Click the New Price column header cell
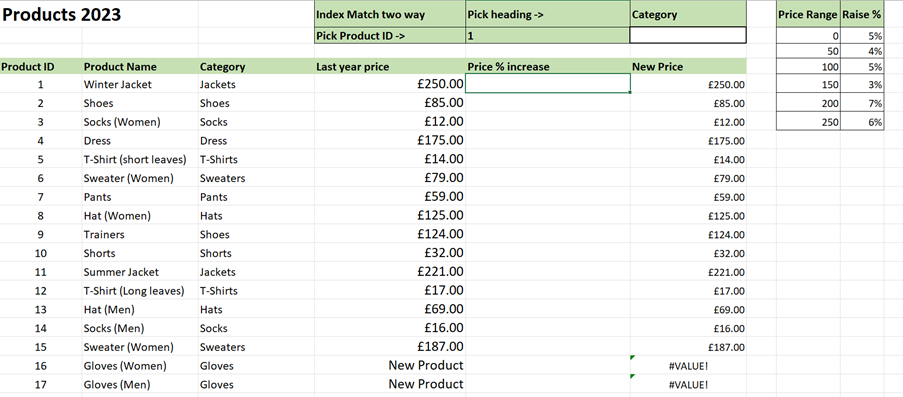The height and width of the screenshot is (397, 903). point(688,66)
